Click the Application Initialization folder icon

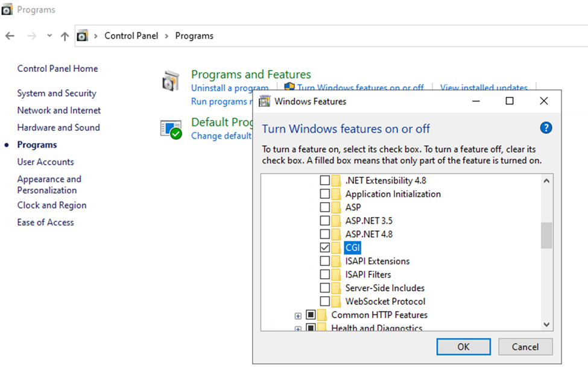coord(336,194)
